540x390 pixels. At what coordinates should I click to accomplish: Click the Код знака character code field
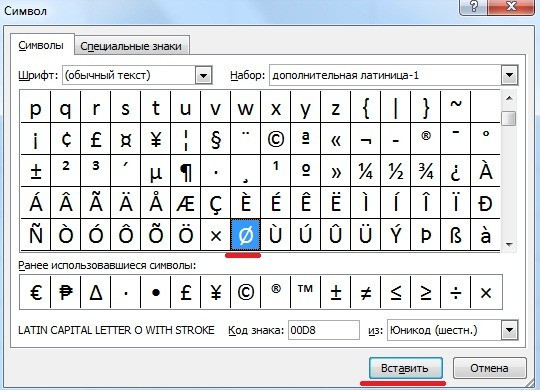(x=324, y=330)
